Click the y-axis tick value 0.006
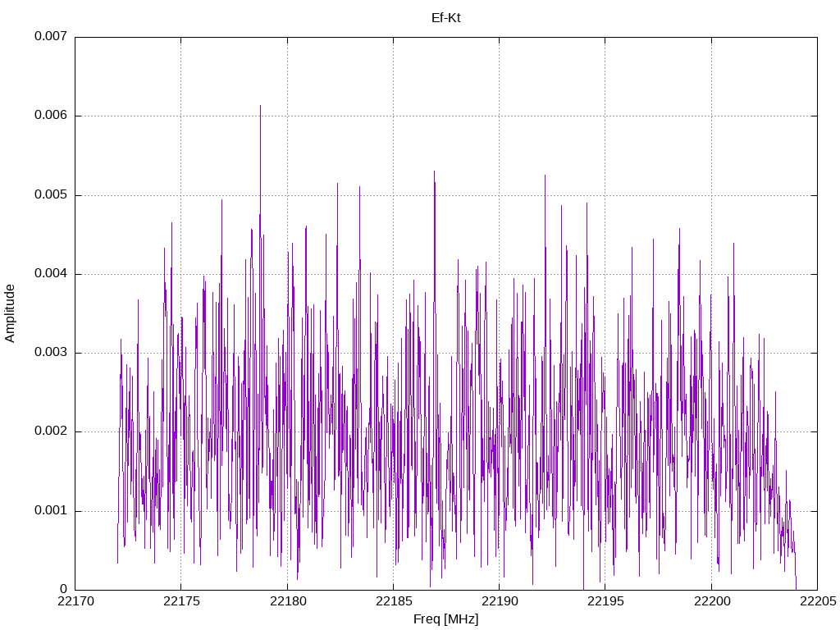Image resolution: width=840 pixels, height=630 pixels. pos(51,115)
